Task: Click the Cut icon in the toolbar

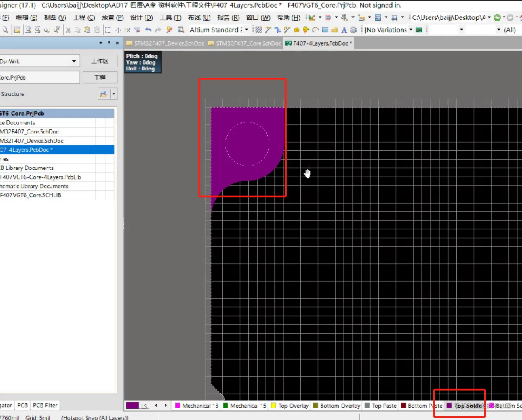Action: (x=68, y=30)
